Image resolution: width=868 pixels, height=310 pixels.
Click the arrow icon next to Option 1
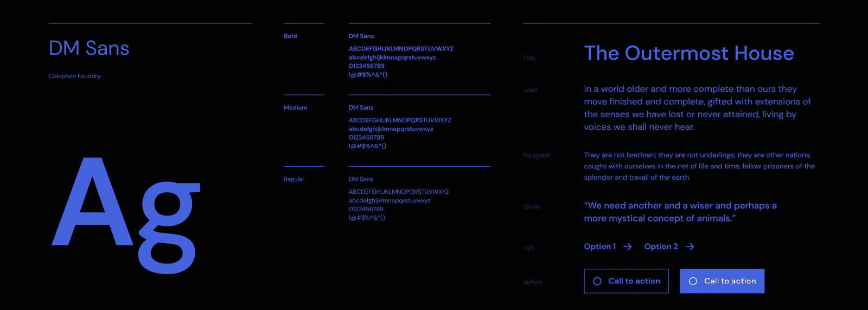coord(627,246)
